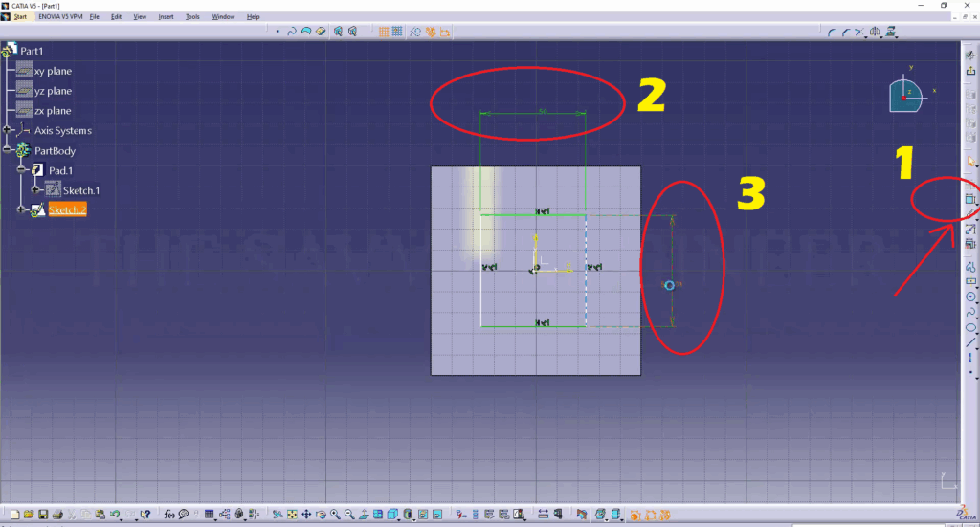Click the Fit All In view icon
The width and height of the screenshot is (980, 527).
point(292,515)
